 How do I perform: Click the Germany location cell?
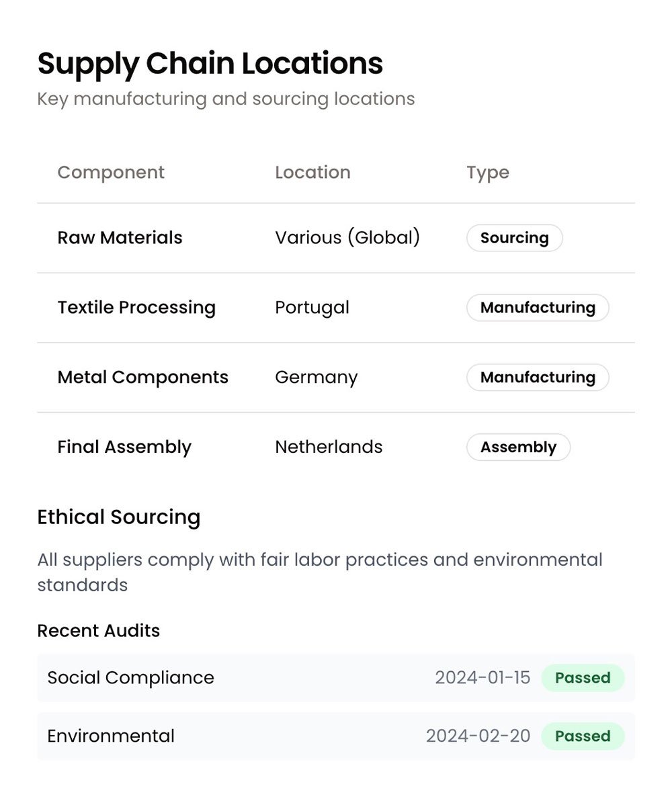tap(317, 378)
